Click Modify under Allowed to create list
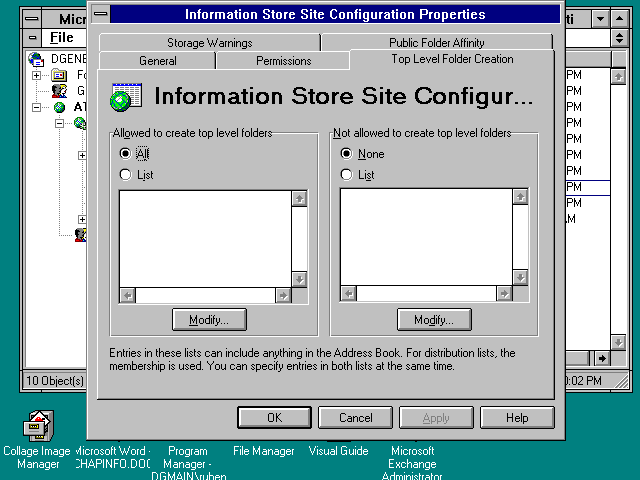The image size is (640, 480). coord(209,320)
